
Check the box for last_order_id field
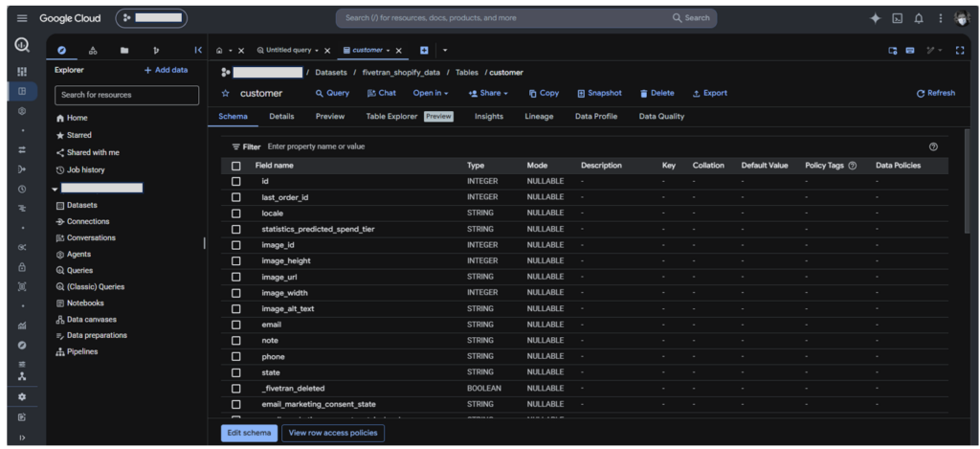coord(235,197)
